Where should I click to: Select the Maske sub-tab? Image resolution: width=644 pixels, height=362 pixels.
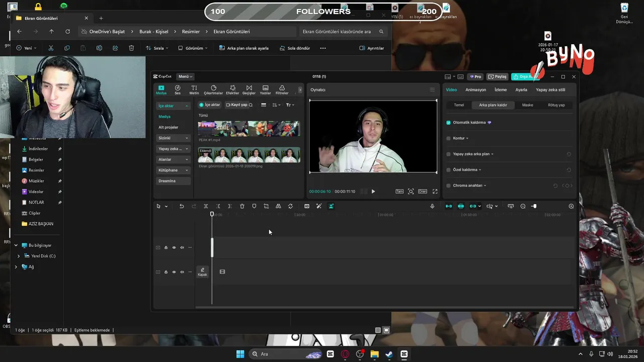point(527,105)
